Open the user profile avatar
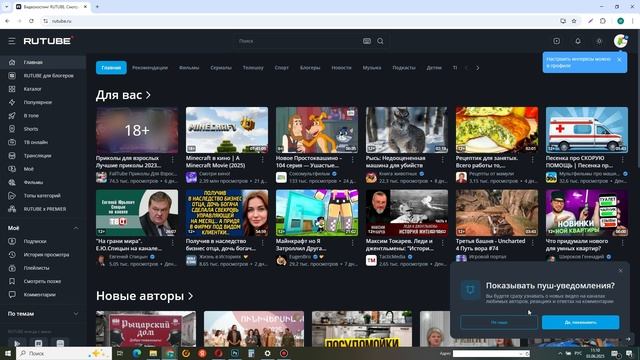Viewport: 640px width, 360px height. tap(620, 41)
